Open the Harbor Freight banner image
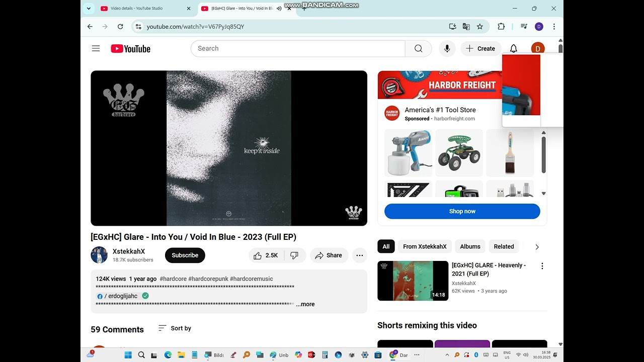 click(440, 84)
